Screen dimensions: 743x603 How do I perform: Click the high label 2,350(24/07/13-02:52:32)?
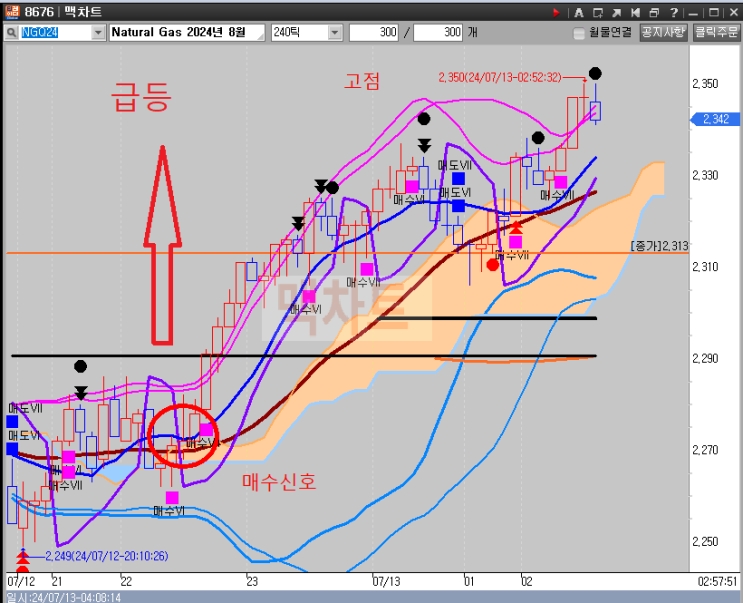pyautogui.click(x=499, y=77)
